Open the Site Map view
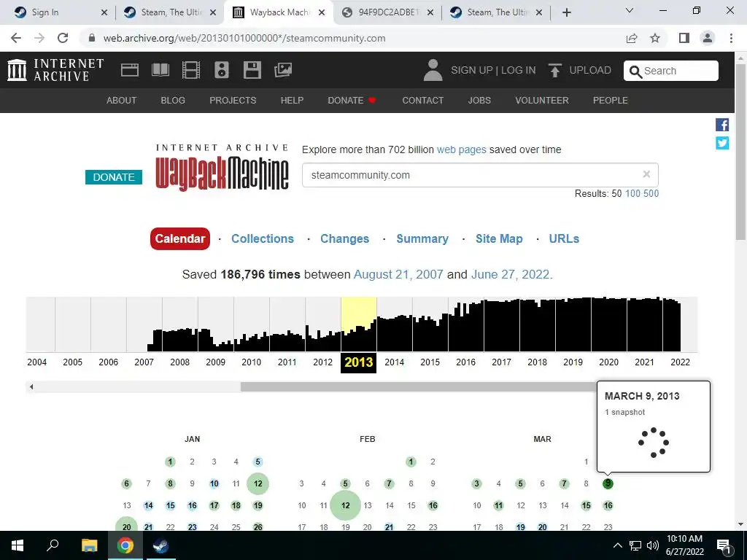 point(499,238)
